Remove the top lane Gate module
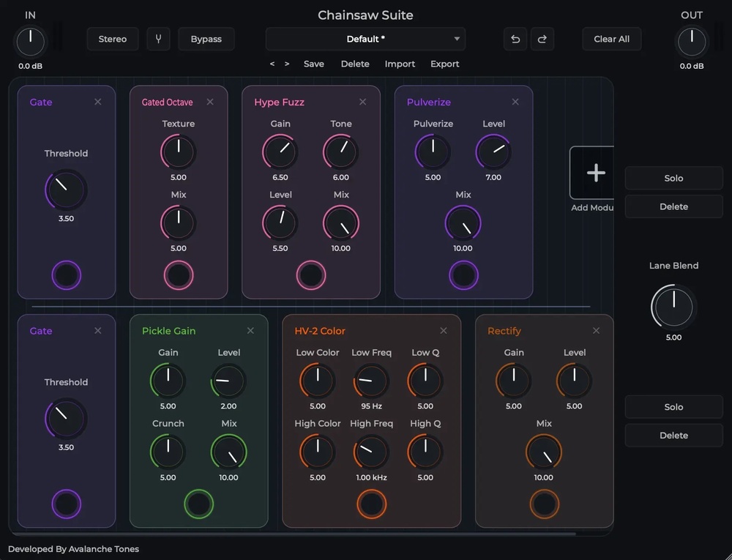This screenshot has width=732, height=560. 97,102
